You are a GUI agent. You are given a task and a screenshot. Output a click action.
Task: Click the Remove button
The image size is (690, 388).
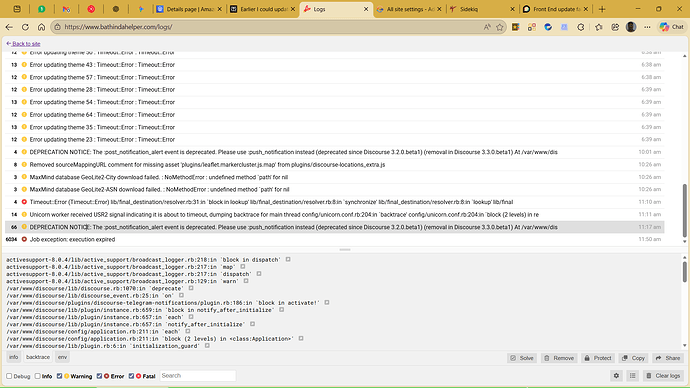coord(559,358)
